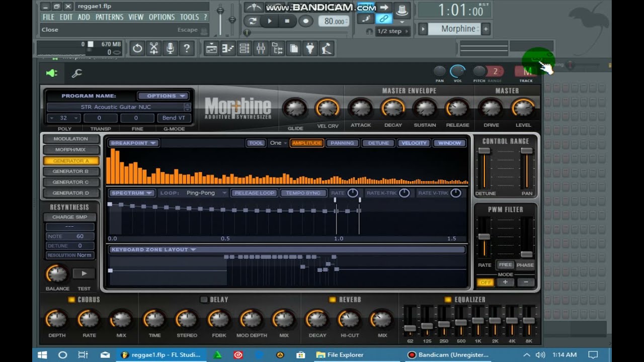Select the Velocity breakpoint tab
Screen dimensions: 644x362
coord(414,143)
